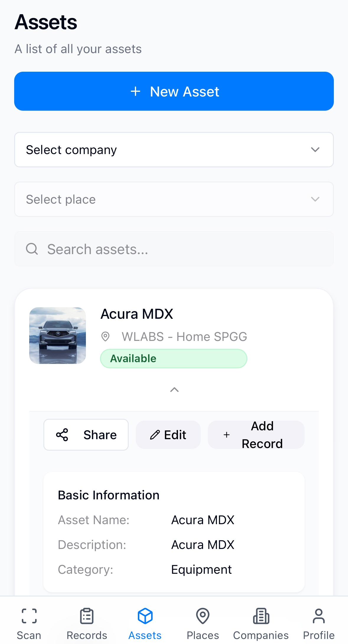Click Add Record for Acura MDX
Image resolution: width=348 pixels, height=644 pixels.
coord(256,435)
